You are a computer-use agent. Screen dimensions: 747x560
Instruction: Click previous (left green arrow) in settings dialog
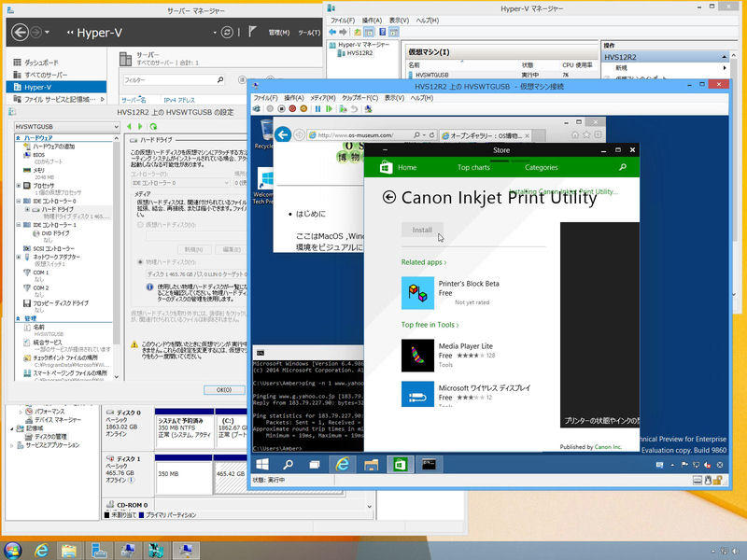(129, 127)
